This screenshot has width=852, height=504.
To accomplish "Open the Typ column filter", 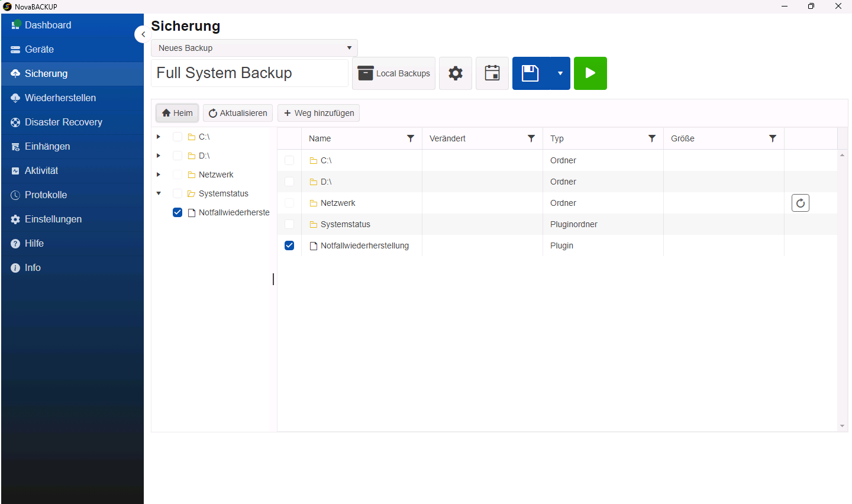I will click(652, 138).
